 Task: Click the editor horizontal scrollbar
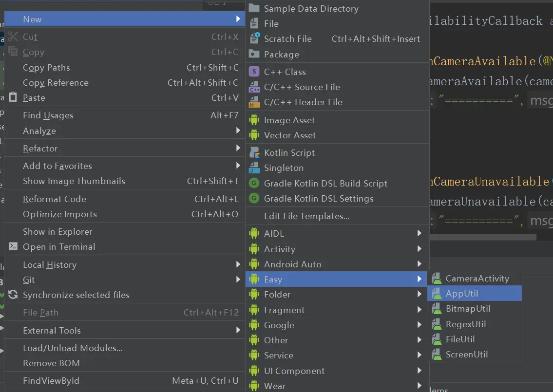483,237
